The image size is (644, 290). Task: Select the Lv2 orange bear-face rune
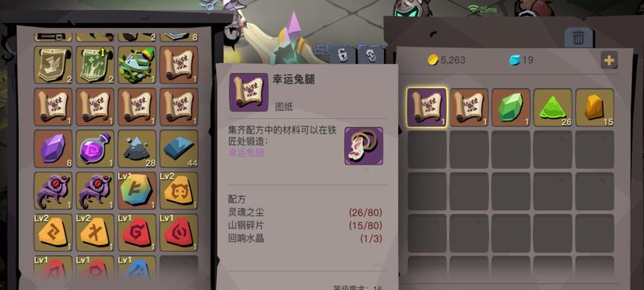point(179,191)
